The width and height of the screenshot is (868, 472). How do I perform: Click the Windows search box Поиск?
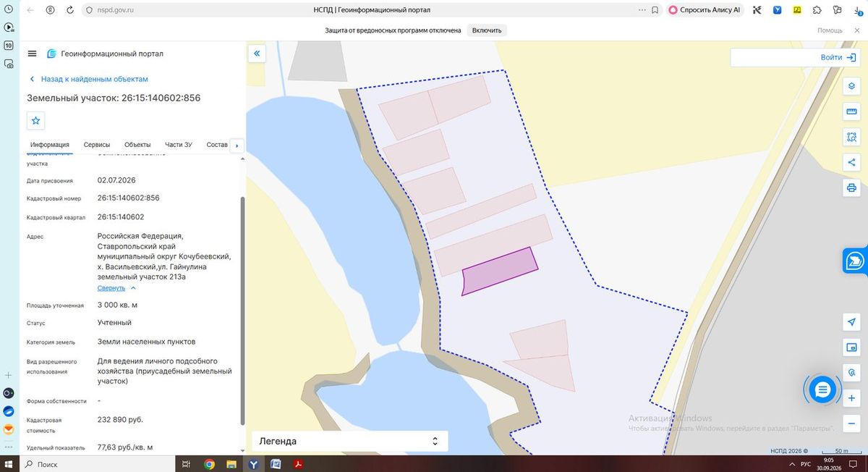click(x=98, y=464)
